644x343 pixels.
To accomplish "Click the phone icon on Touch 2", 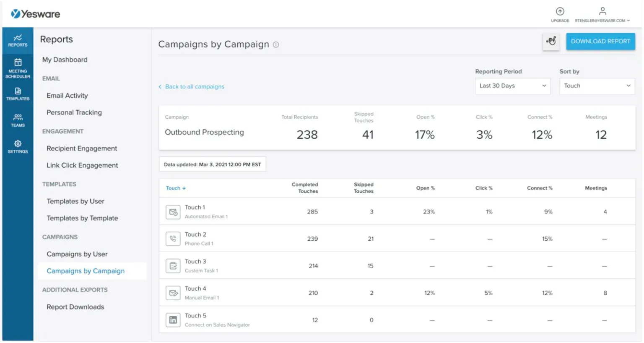I will pos(173,239).
